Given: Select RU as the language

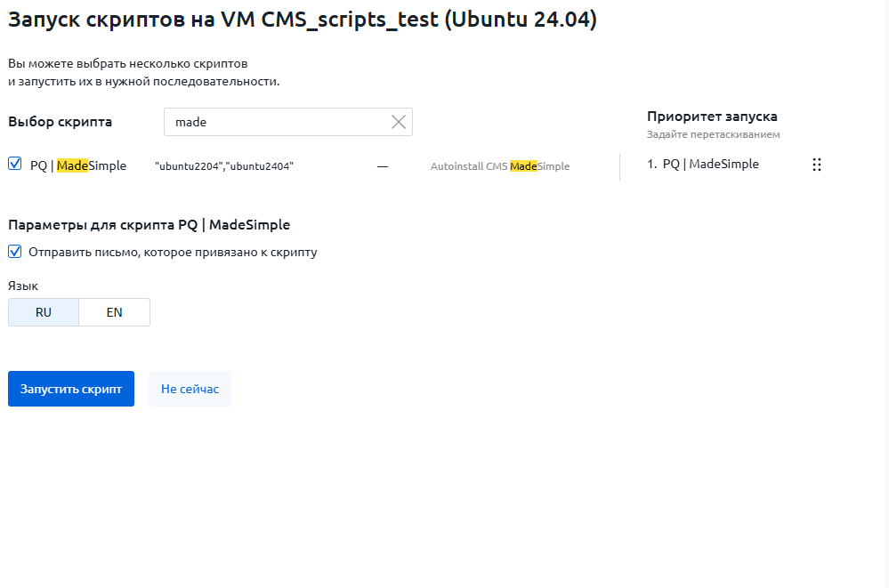Looking at the screenshot, I should coord(43,312).
